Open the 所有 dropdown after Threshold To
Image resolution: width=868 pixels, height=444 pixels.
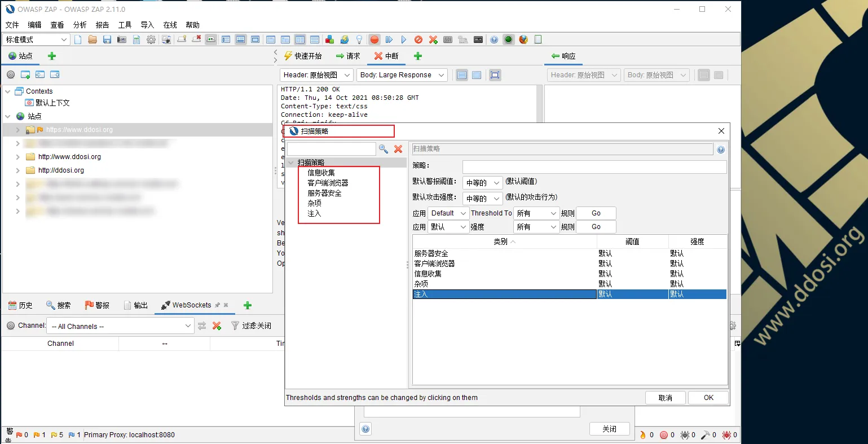point(536,213)
